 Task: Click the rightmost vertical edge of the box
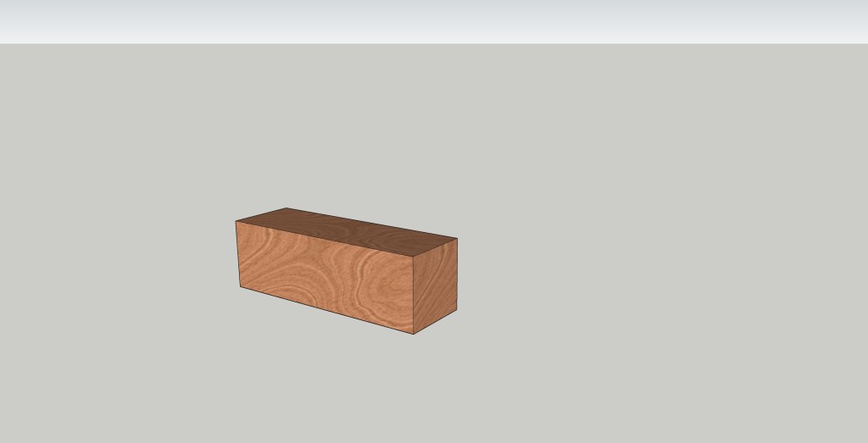point(457,274)
